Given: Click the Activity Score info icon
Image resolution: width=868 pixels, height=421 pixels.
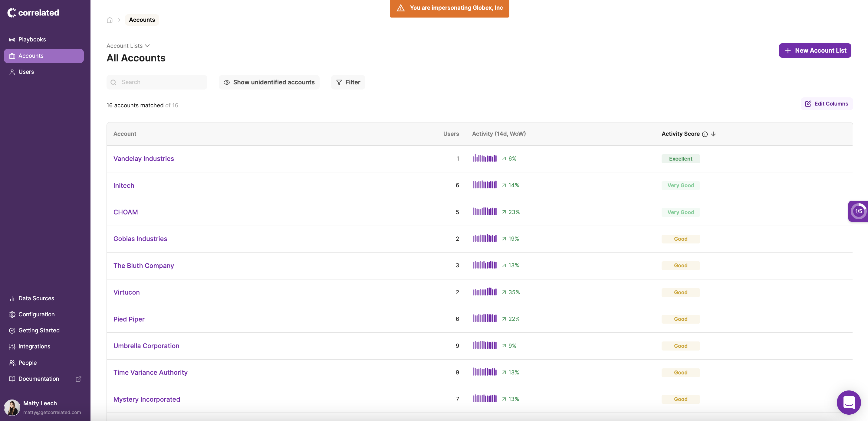Looking at the screenshot, I should pyautogui.click(x=705, y=134).
